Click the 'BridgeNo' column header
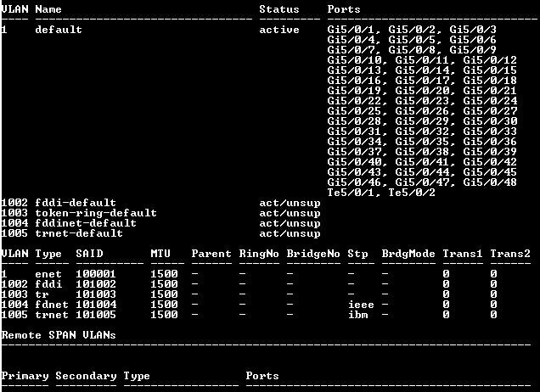This screenshot has width=540, height=392. click(x=313, y=254)
